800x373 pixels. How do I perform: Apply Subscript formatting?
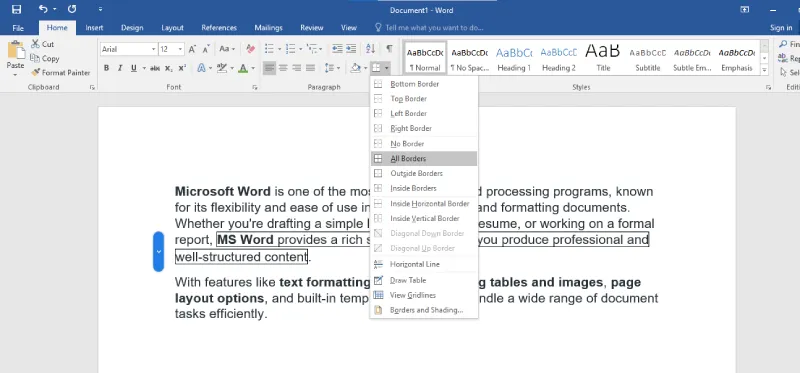pyautogui.click(x=168, y=68)
